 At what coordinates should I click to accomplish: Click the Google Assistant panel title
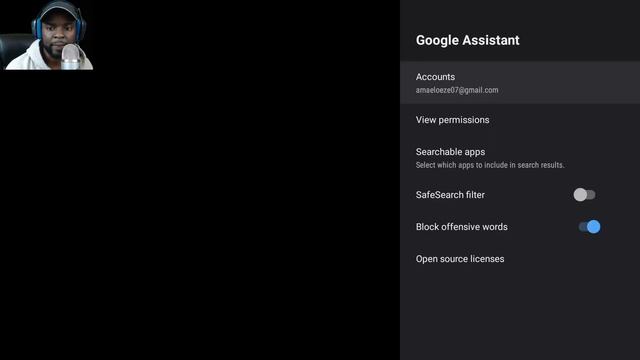pos(468,40)
